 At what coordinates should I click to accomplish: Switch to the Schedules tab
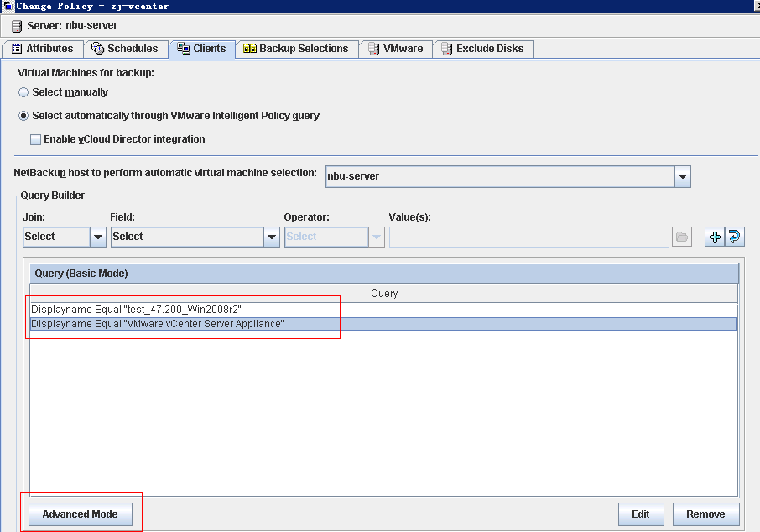[125, 49]
